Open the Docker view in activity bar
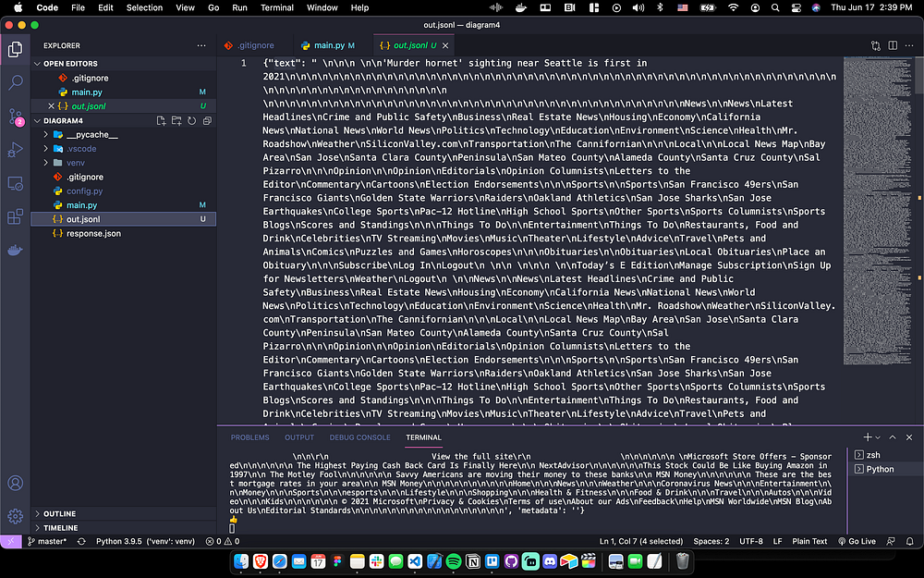924x578 pixels. pos(16,250)
